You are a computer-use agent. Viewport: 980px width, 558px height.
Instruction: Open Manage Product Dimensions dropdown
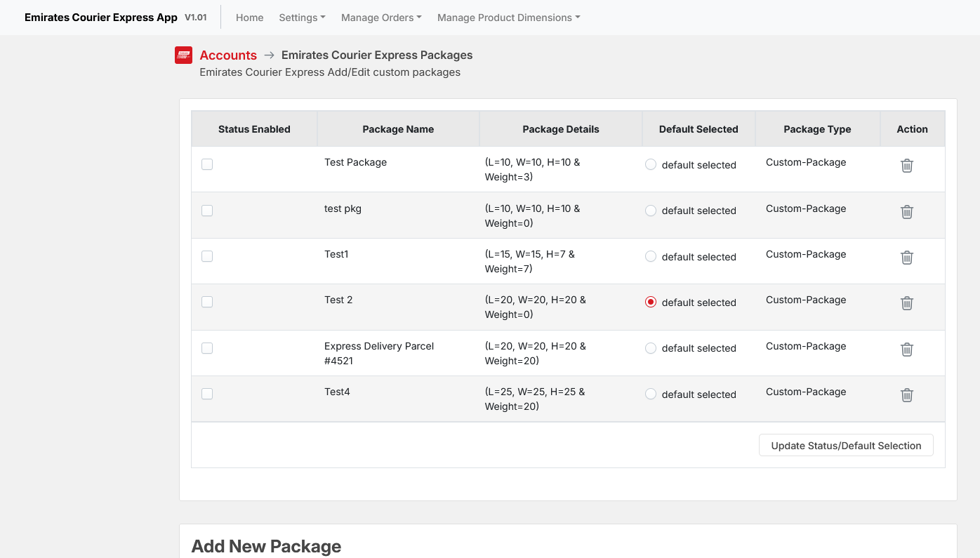(508, 18)
